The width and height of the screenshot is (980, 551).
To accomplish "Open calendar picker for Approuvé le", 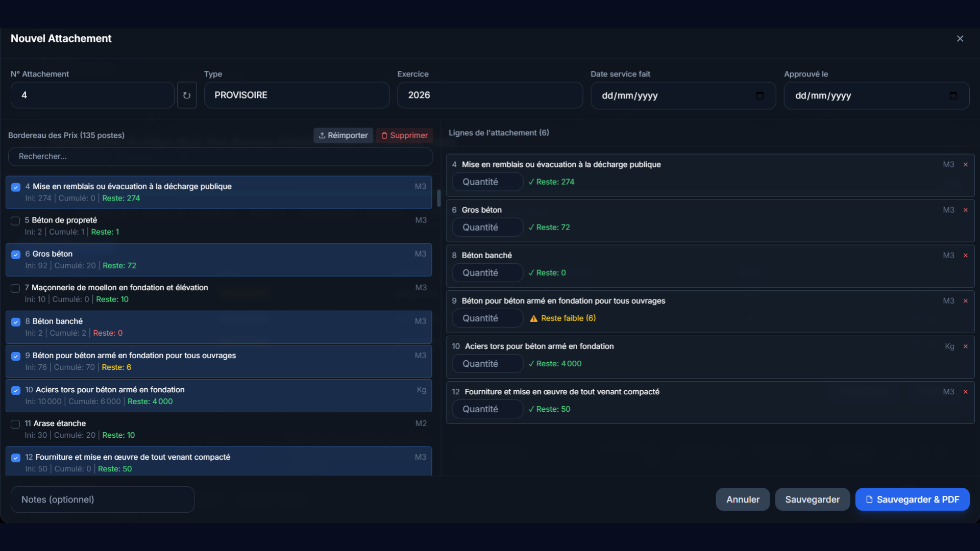I will tap(953, 95).
